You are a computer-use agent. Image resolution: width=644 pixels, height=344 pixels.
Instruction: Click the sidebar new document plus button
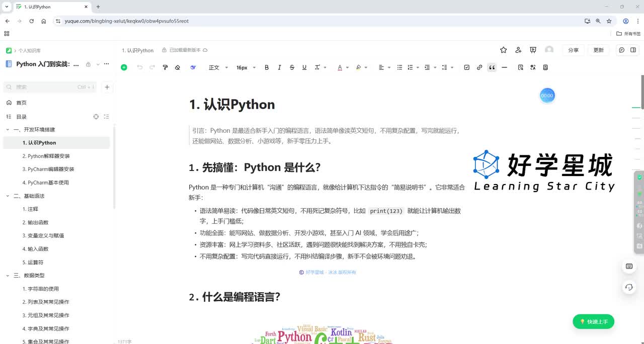click(x=107, y=87)
